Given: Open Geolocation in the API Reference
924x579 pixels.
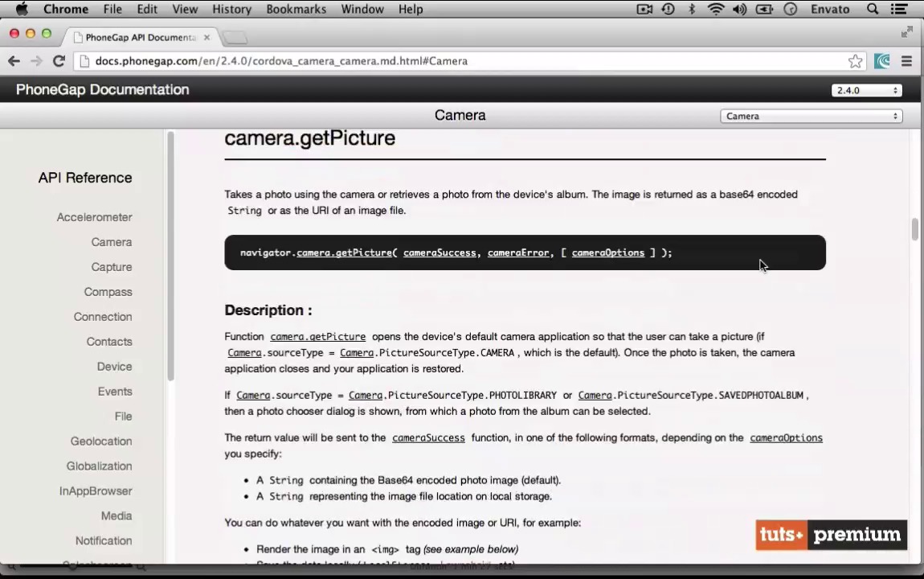Looking at the screenshot, I should coord(100,441).
